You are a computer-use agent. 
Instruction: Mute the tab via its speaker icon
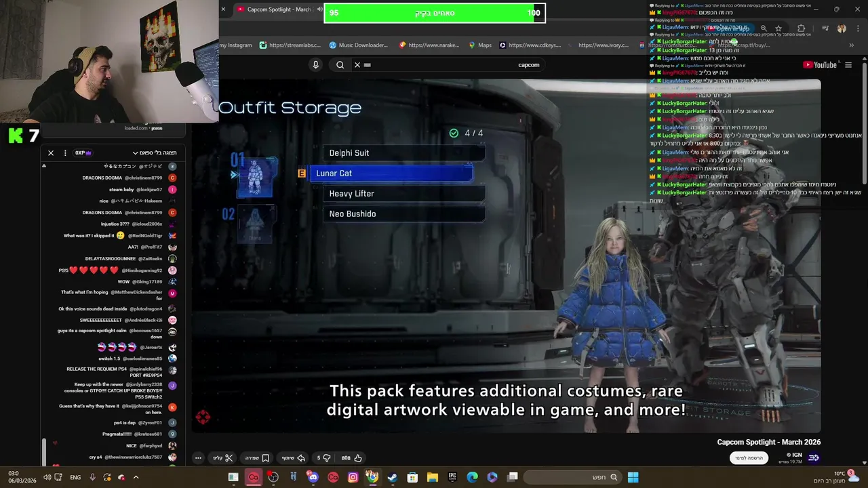pyautogui.click(x=319, y=9)
